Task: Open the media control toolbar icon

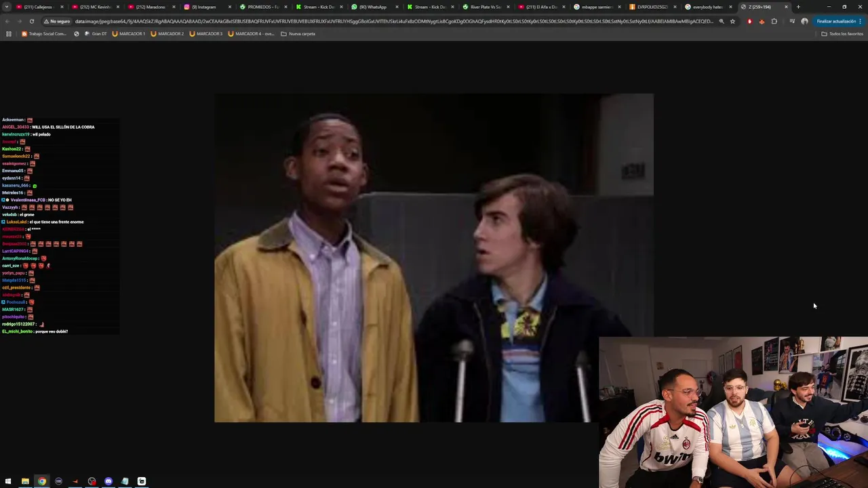Action: pos(792,21)
